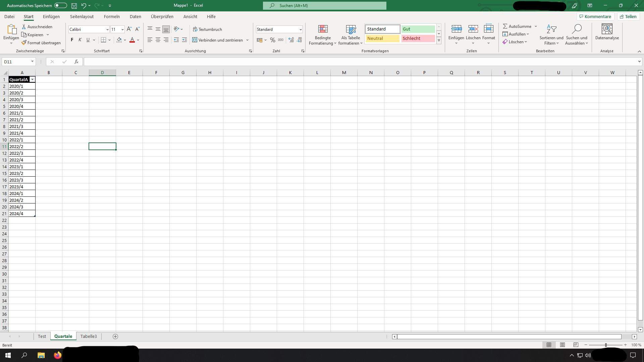Screen dimensions: 644x362
Task: Switch to the Daten ribbon tab
Action: [x=136, y=16]
